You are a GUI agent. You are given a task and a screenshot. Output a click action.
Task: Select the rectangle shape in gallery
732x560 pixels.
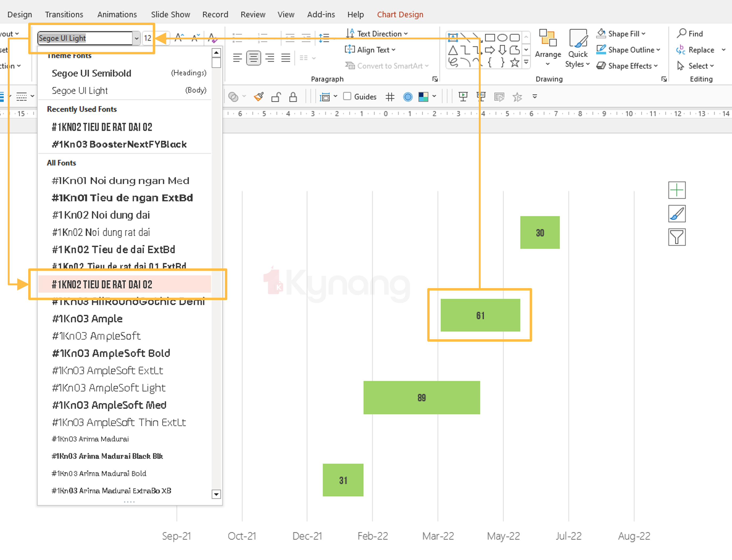(x=490, y=37)
